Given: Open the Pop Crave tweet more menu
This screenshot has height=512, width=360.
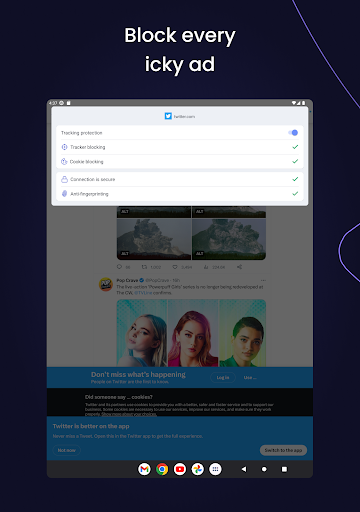Looking at the screenshot, I should tap(263, 280).
